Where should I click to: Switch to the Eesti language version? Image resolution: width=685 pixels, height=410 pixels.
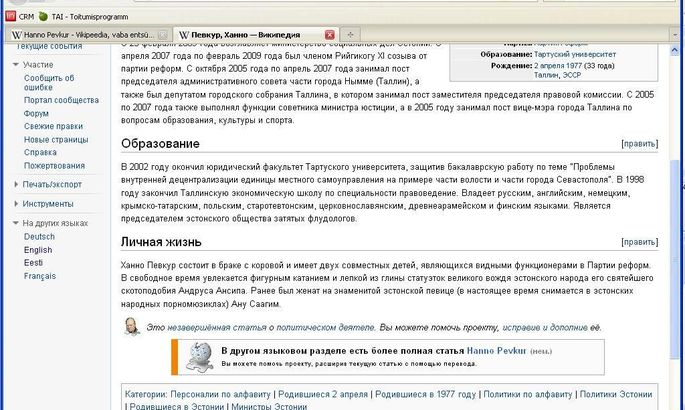pos(33,263)
